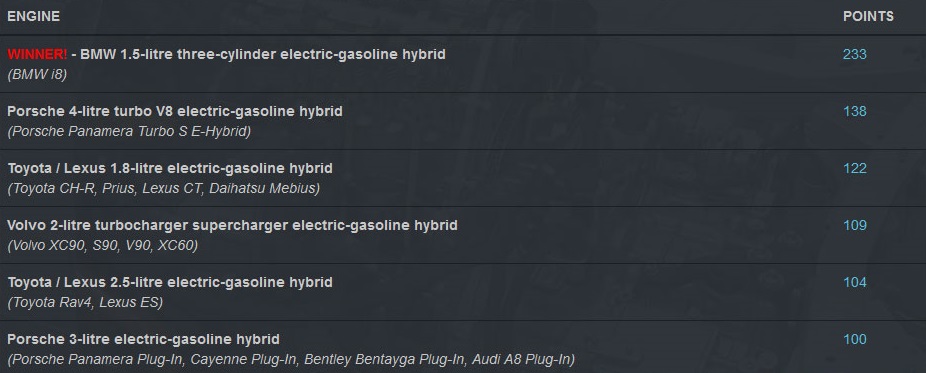Click the 109 points value

[855, 225]
